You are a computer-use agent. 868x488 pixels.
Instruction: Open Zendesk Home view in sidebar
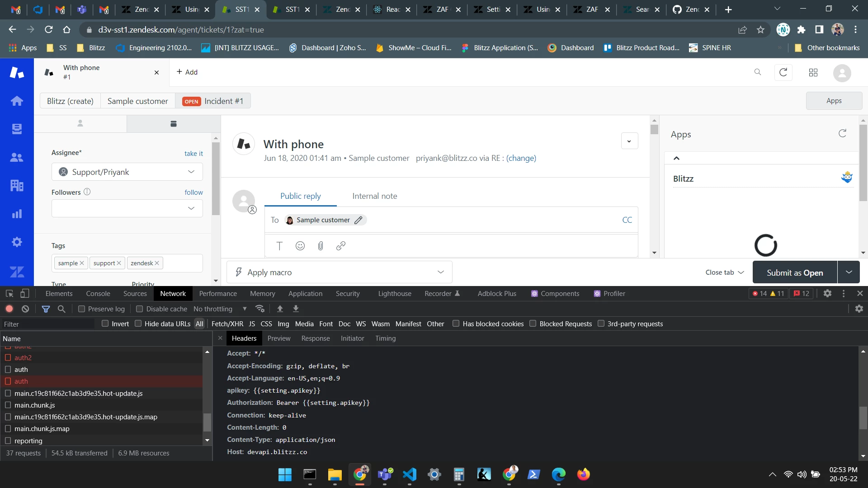click(x=17, y=101)
